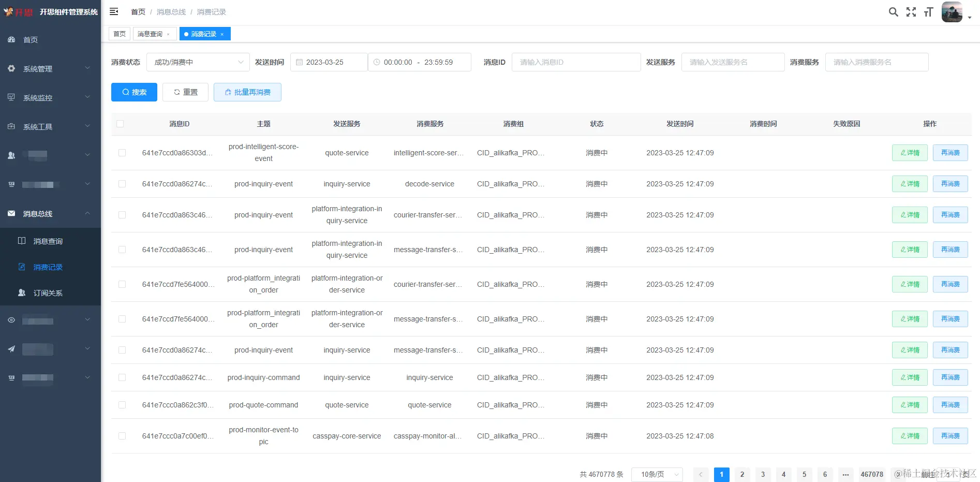Click 再消费 for prod-inquiry-command row

(x=950, y=377)
